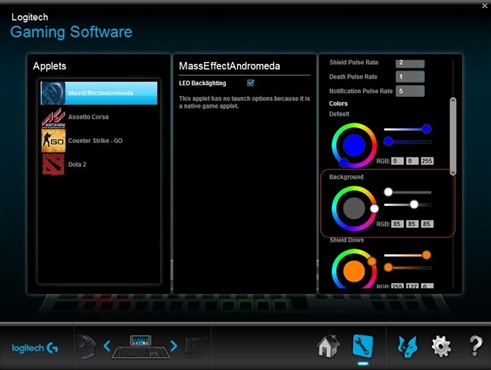The width and height of the screenshot is (491, 370).
Task: Close the Logitech Gaming Software window
Action: [485, 6]
